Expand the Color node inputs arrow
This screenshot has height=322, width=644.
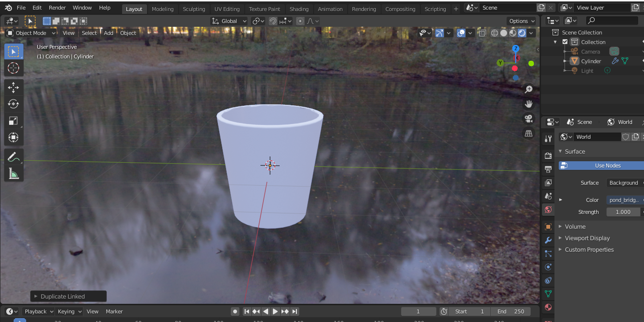561,200
